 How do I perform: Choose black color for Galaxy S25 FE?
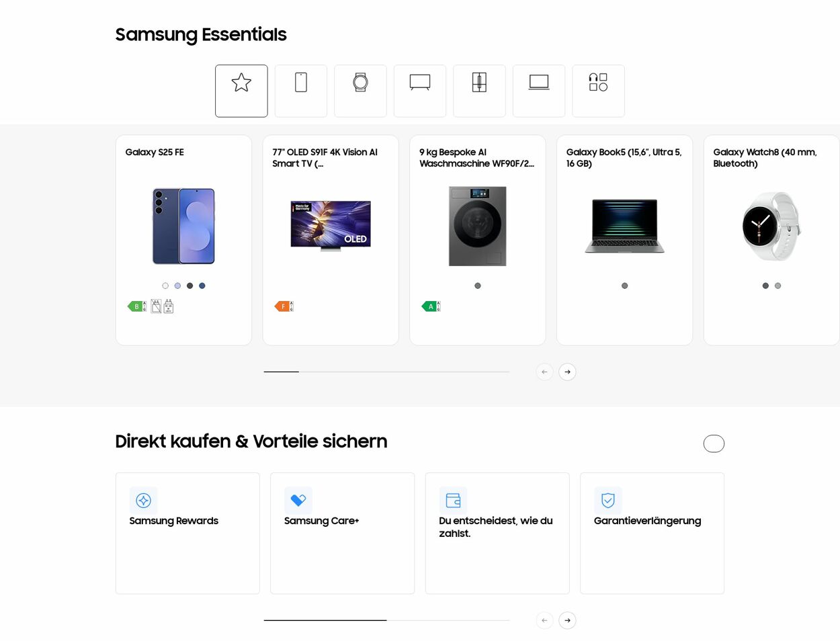click(x=190, y=286)
